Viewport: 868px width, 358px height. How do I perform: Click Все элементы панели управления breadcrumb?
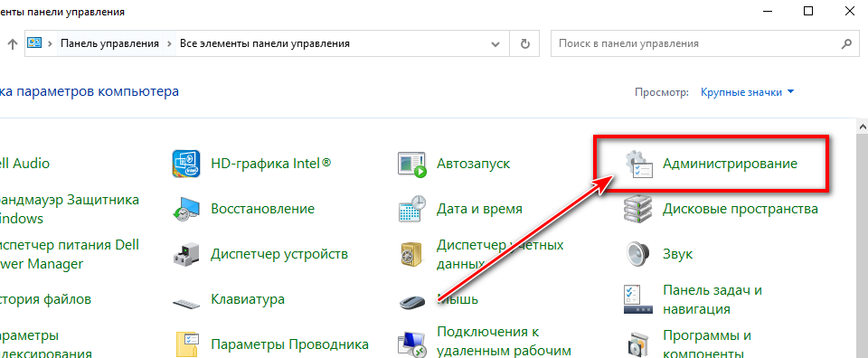click(265, 43)
